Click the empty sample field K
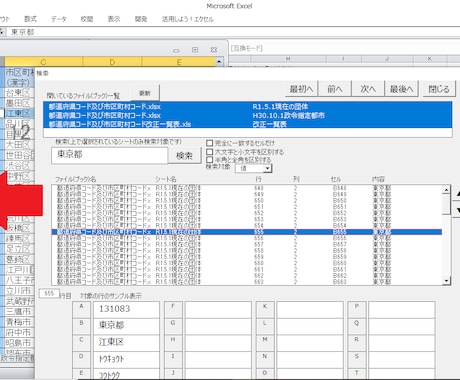460x380 pixels. (x=310, y=309)
